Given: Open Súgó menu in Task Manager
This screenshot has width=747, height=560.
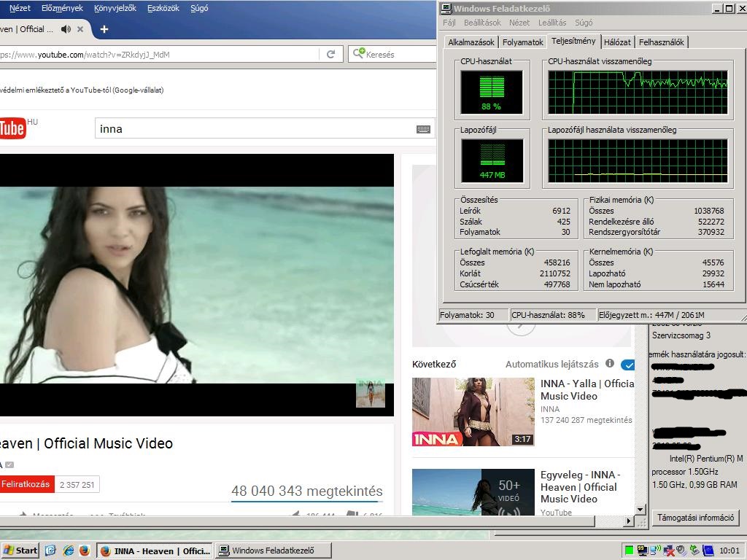Looking at the screenshot, I should point(584,23).
